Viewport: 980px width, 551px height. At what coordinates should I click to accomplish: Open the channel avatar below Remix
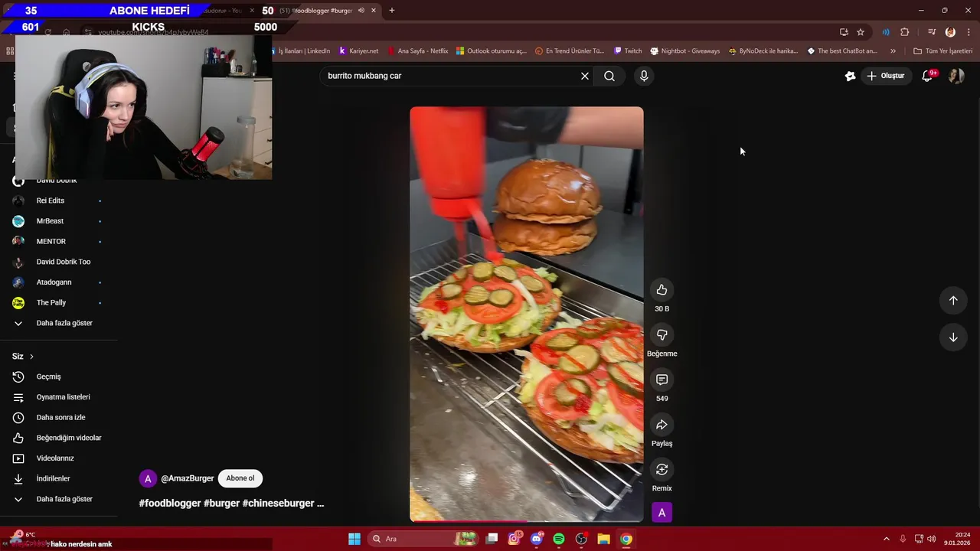(x=661, y=513)
